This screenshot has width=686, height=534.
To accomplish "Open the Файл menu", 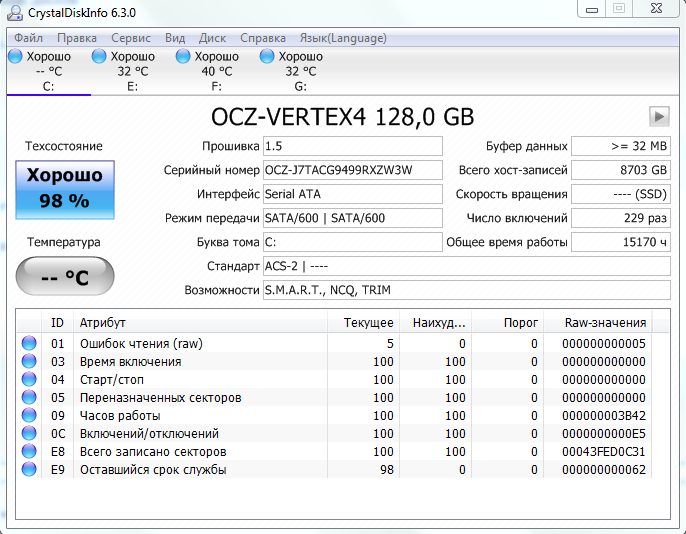I will (x=28, y=38).
